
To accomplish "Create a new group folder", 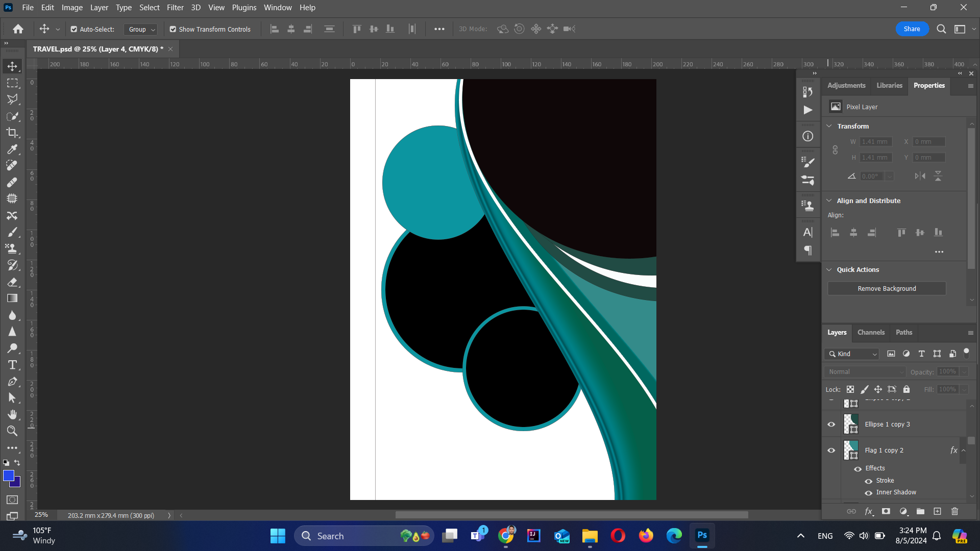I will click(x=920, y=511).
